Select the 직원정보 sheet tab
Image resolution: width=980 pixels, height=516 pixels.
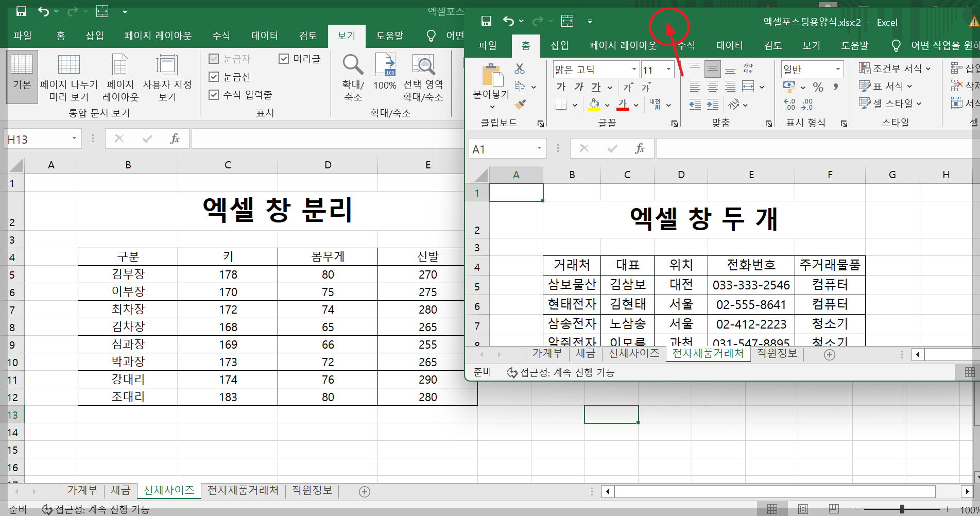coord(777,354)
